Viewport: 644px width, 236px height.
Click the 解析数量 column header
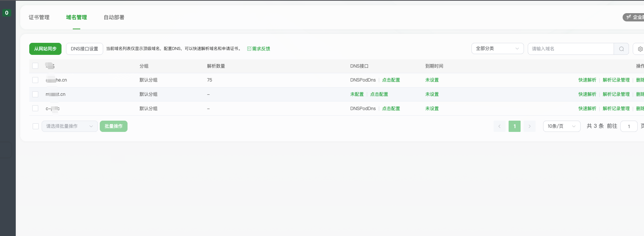point(216,66)
